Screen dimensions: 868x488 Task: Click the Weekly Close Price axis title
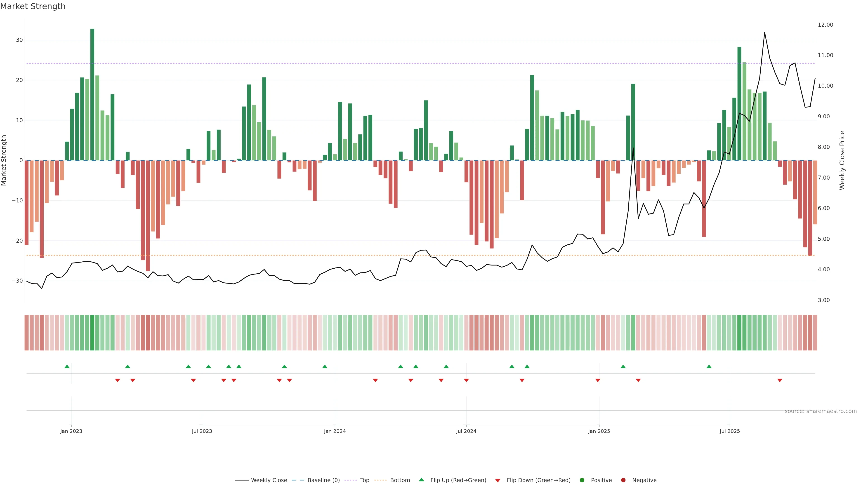pos(842,160)
